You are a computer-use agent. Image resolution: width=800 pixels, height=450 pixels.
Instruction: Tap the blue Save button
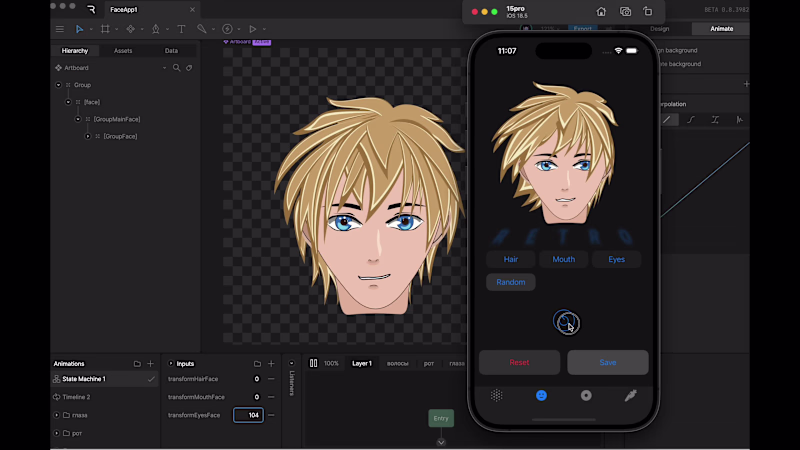(608, 362)
